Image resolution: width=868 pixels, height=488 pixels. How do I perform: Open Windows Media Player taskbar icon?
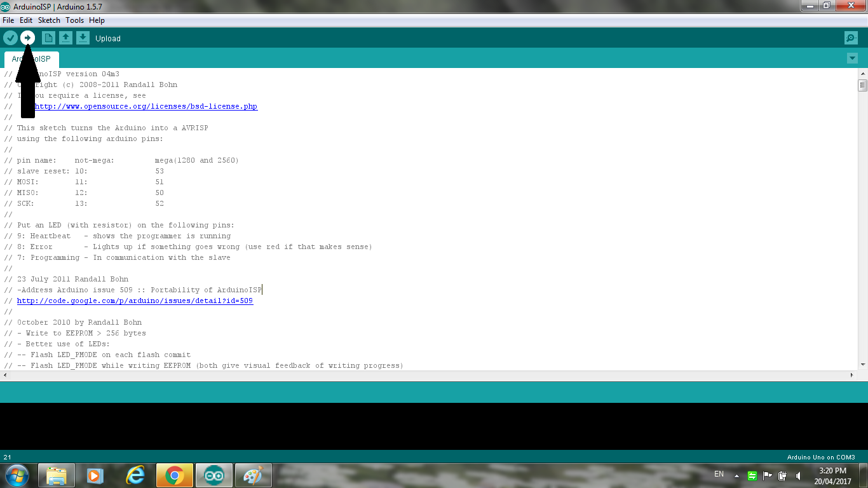pyautogui.click(x=96, y=475)
